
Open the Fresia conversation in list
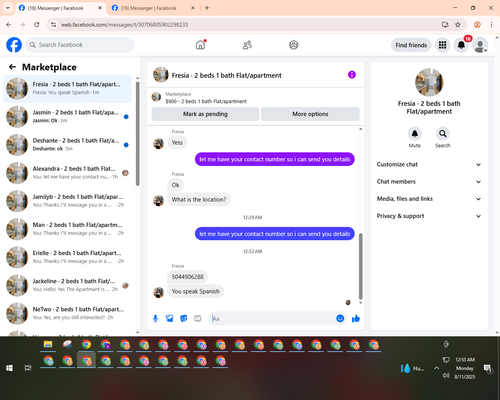[67, 89]
